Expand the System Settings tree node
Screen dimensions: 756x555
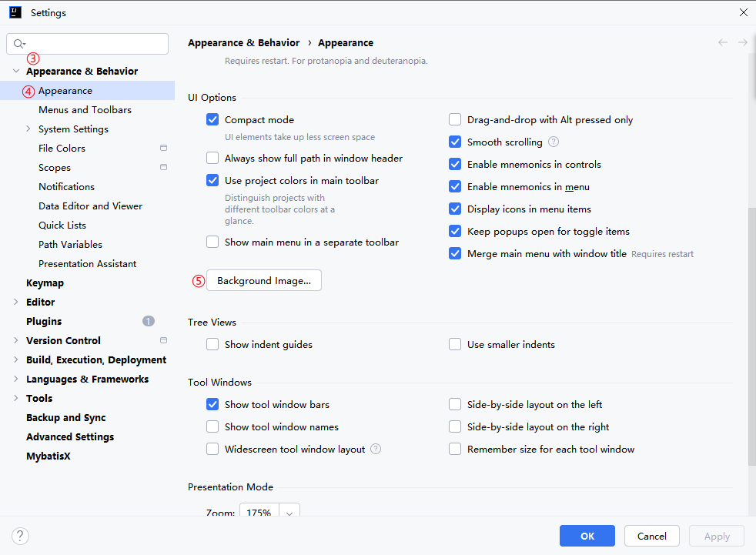pyautogui.click(x=28, y=129)
